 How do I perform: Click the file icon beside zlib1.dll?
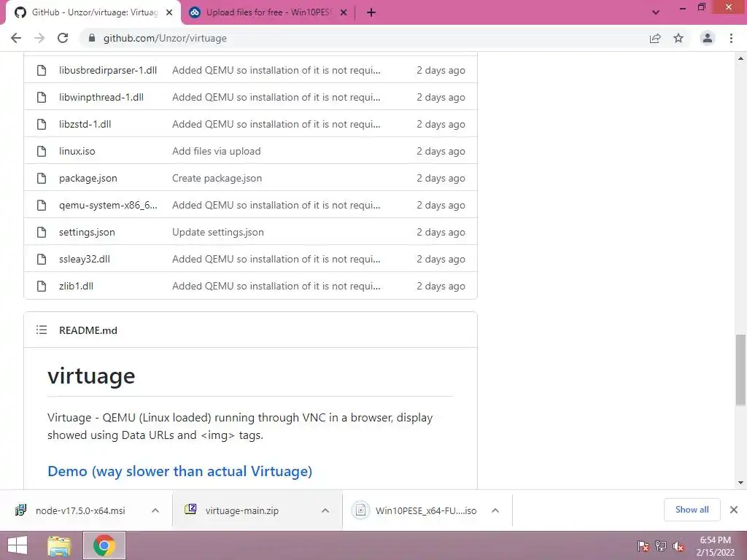(42, 286)
